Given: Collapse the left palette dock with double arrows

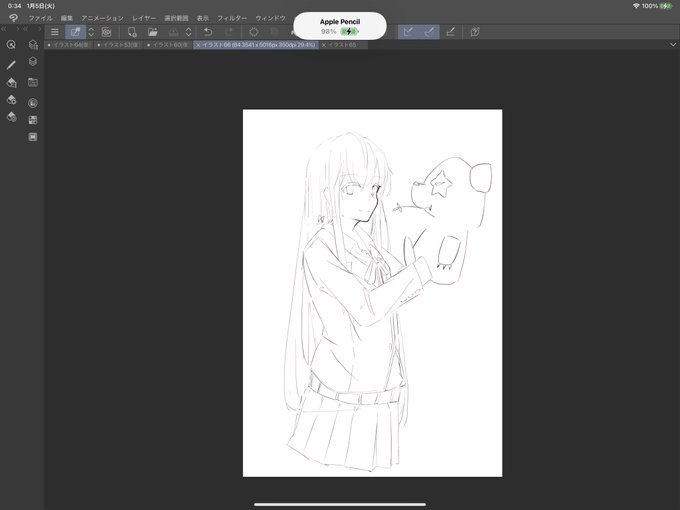Looking at the screenshot, I should coord(3,29).
